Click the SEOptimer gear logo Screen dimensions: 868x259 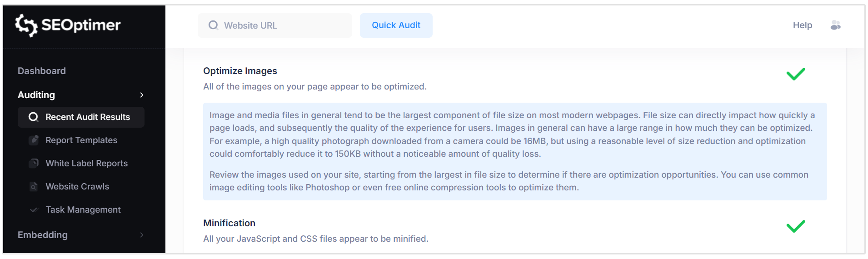pos(26,25)
